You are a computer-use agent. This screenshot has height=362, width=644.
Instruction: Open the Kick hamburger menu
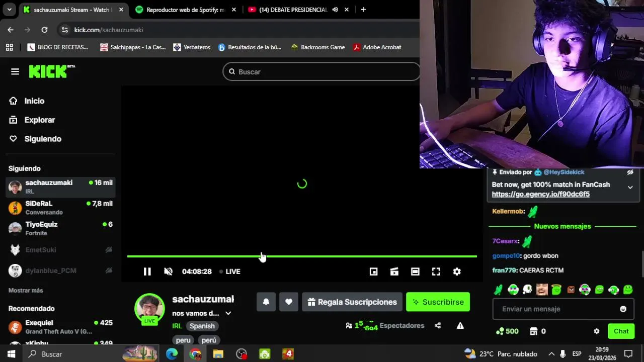tap(15, 71)
